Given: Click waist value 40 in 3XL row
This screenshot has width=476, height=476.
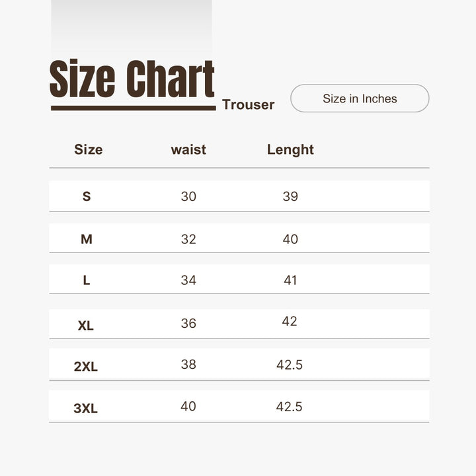Looking at the screenshot, I should [188, 406].
